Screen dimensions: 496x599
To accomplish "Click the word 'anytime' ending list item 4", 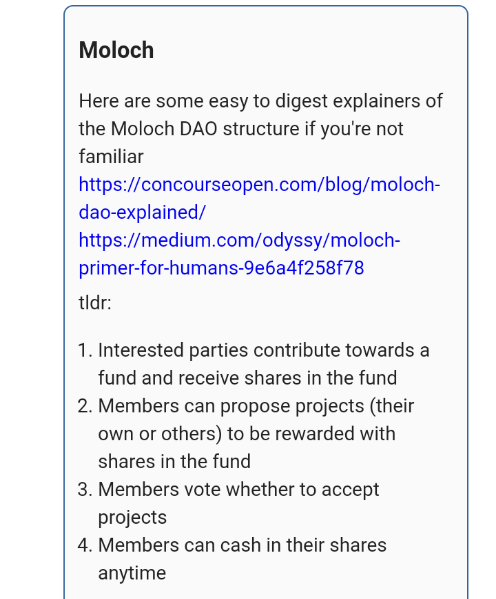I will 132,573.
